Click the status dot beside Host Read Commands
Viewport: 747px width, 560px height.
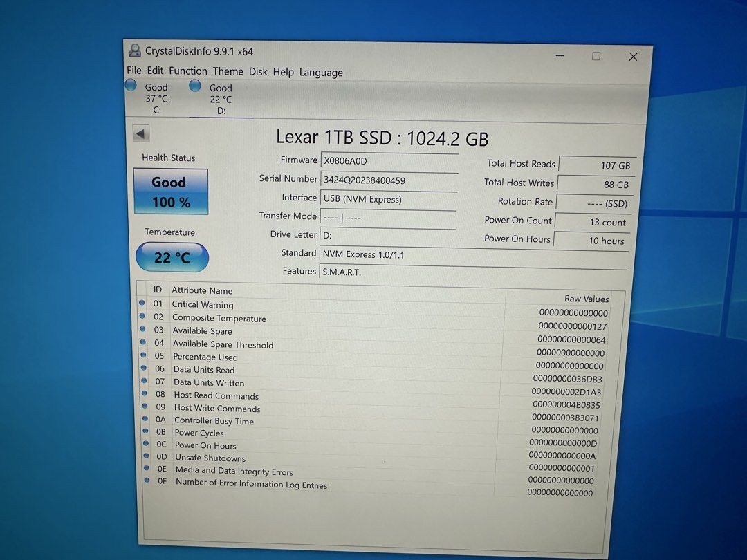click(x=145, y=393)
